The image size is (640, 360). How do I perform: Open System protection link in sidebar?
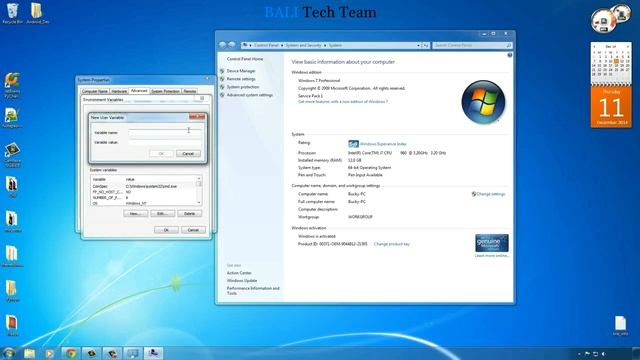(x=243, y=87)
